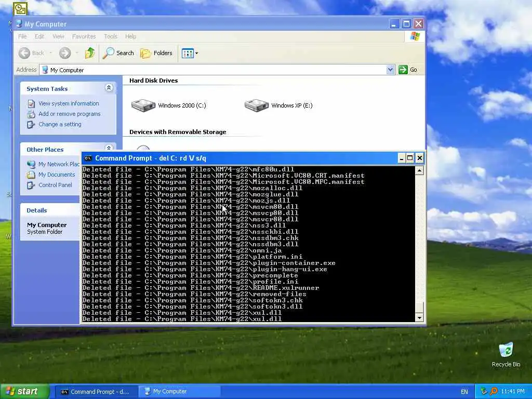Expand the Forward history dropdown arrow
The height and width of the screenshot is (399, 532).
point(77,53)
